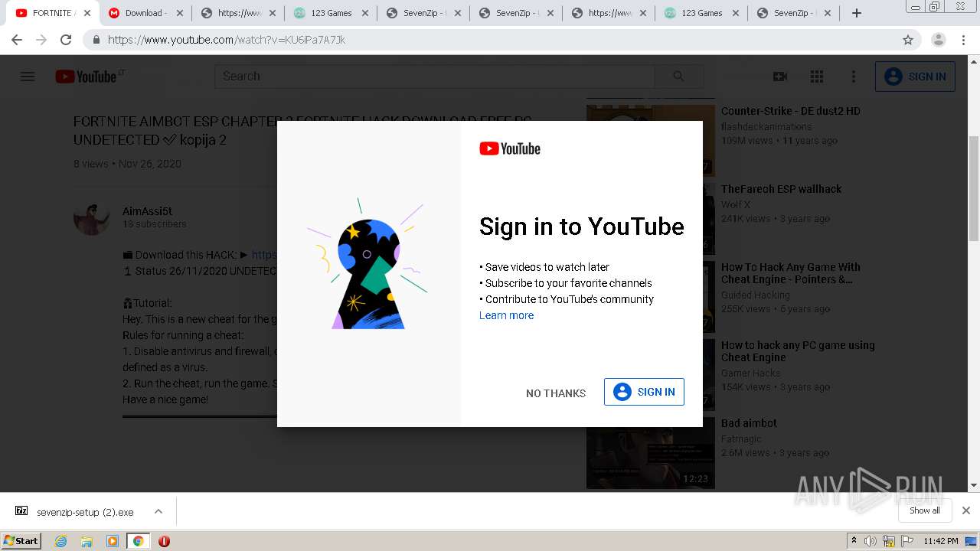This screenshot has width=980, height=551.
Task: Click the address bar URL
Action: (227, 40)
